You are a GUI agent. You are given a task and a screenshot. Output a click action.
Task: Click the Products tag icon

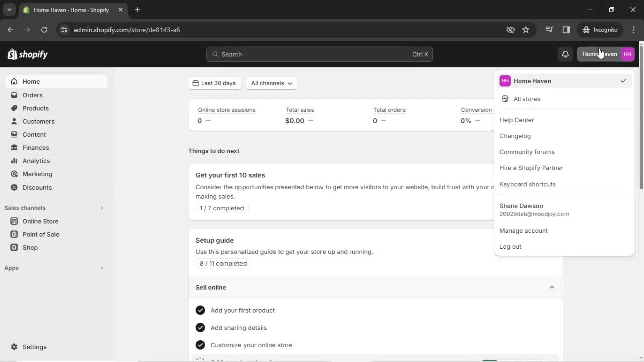(x=14, y=108)
